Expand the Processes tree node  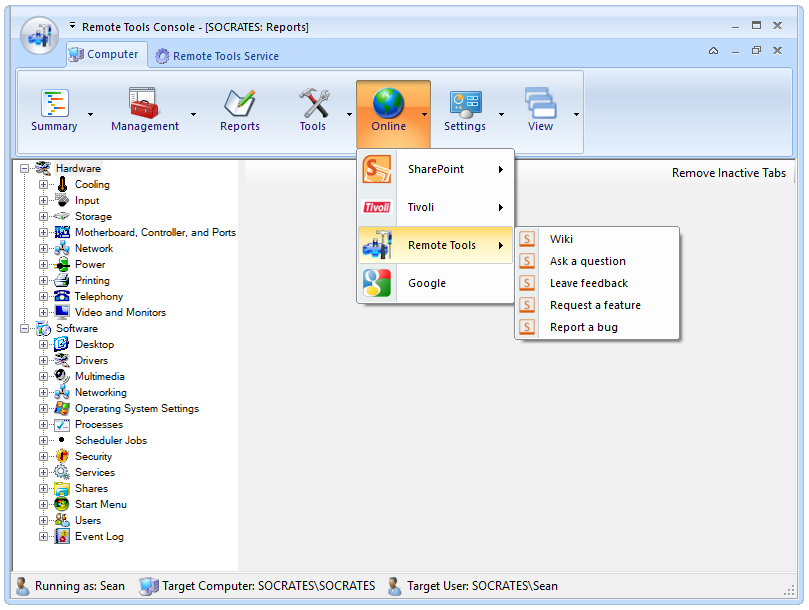pos(43,424)
